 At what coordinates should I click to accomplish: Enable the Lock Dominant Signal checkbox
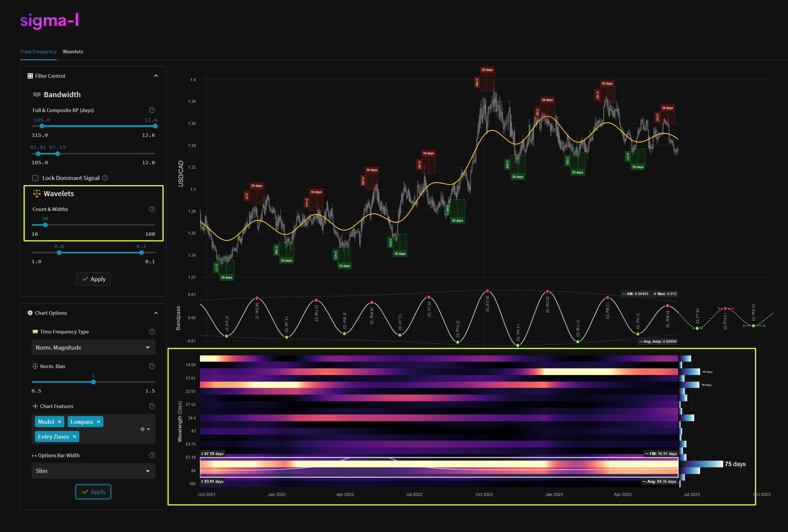(35, 178)
